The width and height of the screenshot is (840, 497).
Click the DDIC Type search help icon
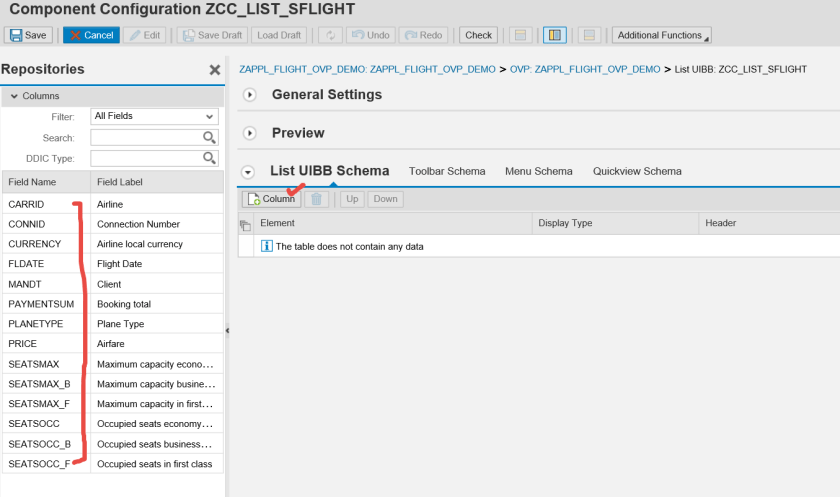[210, 158]
